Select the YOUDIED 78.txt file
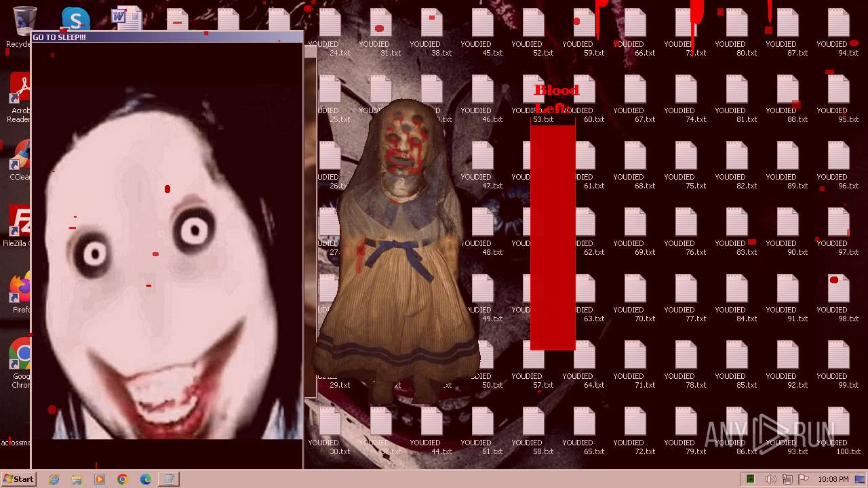The image size is (868, 488). click(686, 365)
